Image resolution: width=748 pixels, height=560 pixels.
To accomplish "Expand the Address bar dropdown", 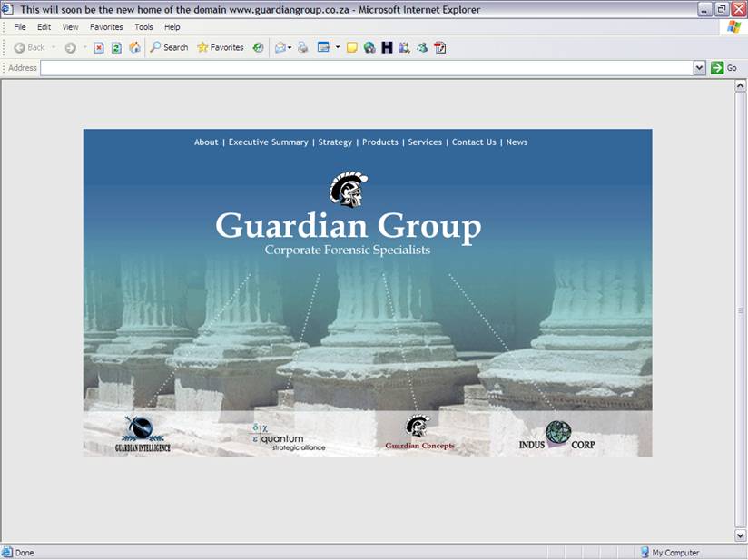I will (699, 68).
